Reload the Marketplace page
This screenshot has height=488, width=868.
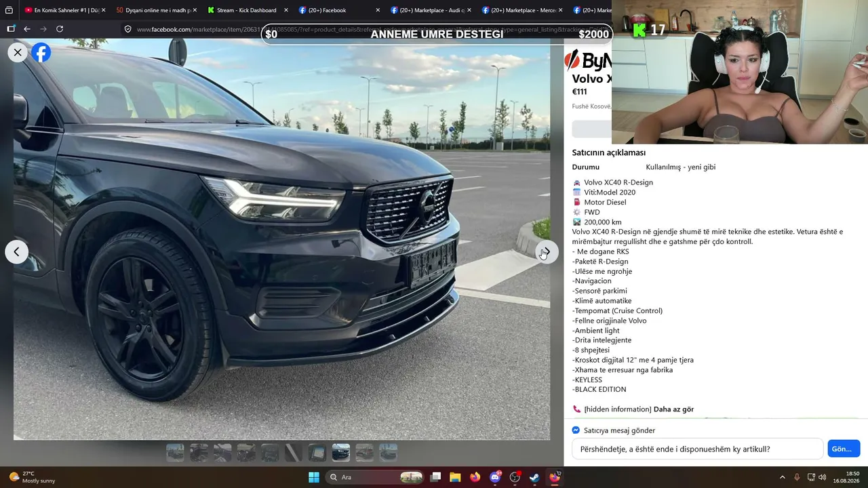click(60, 29)
